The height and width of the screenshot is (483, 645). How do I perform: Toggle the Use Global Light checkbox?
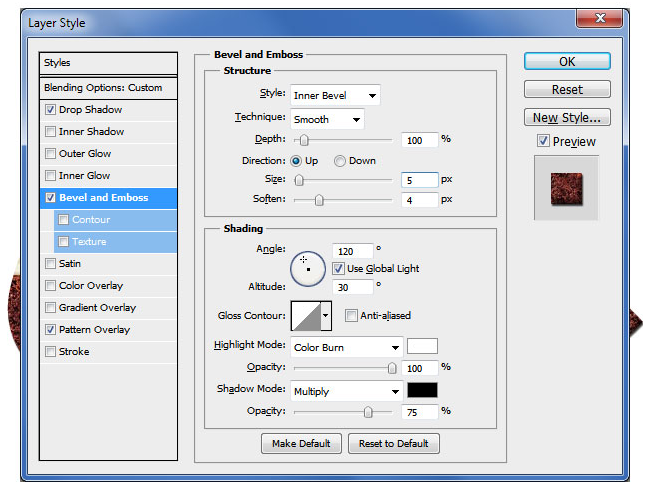338,269
